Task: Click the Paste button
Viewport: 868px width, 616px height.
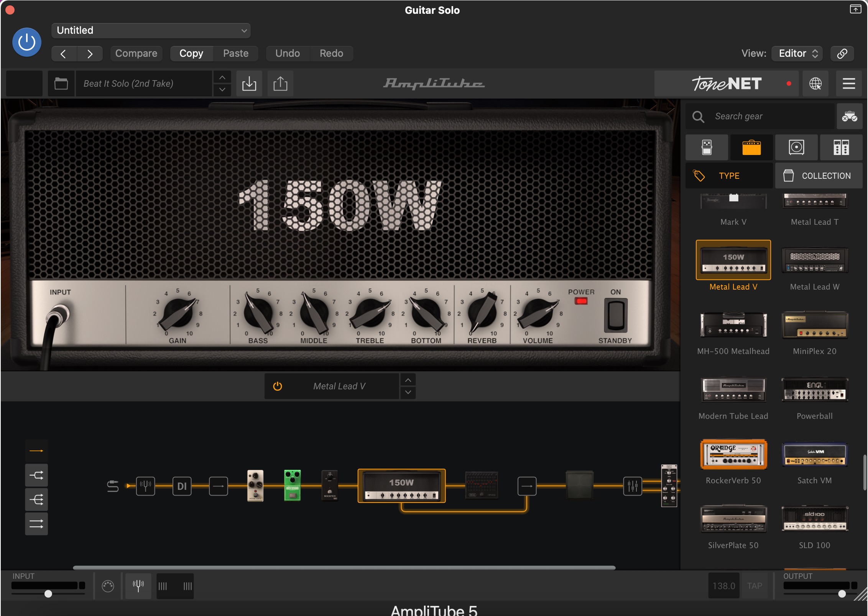Action: tap(236, 54)
